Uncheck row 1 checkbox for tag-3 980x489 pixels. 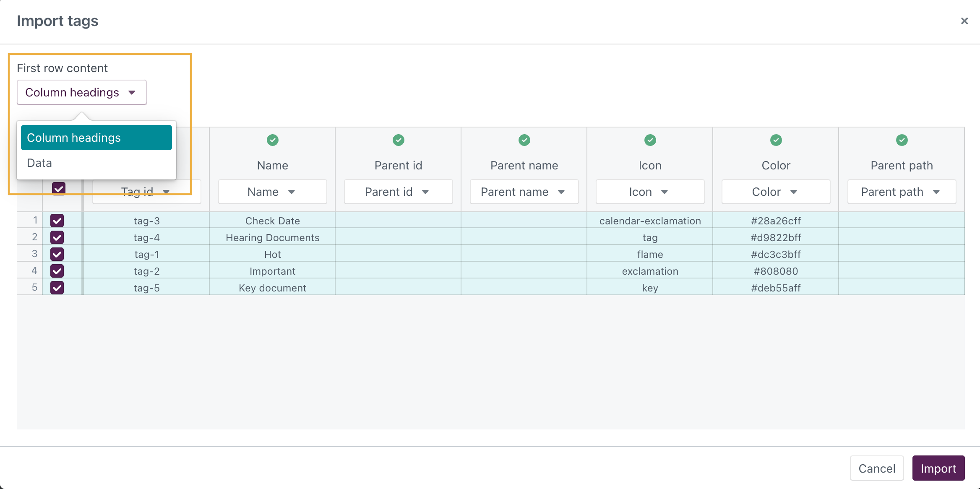(57, 221)
